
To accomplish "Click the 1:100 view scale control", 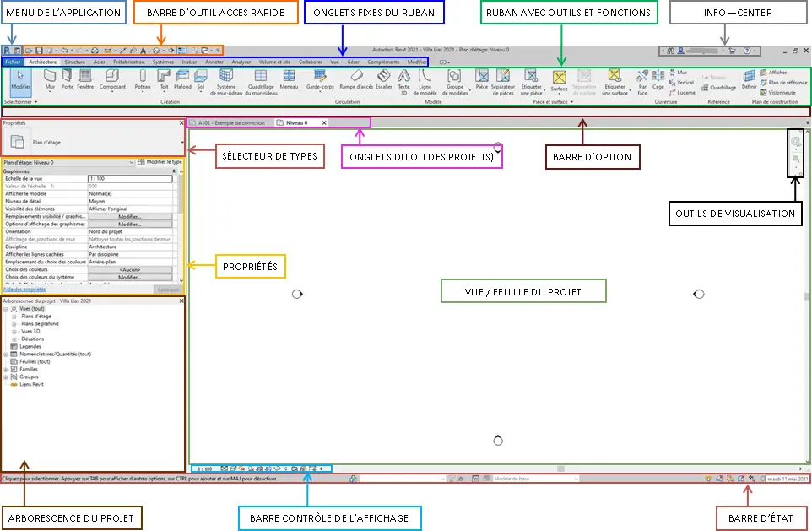I will click(204, 469).
